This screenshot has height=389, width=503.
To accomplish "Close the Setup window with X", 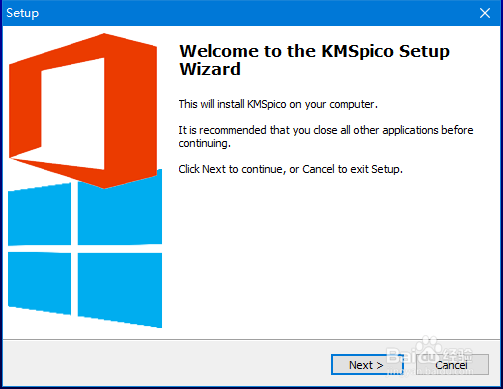I will click(485, 13).
